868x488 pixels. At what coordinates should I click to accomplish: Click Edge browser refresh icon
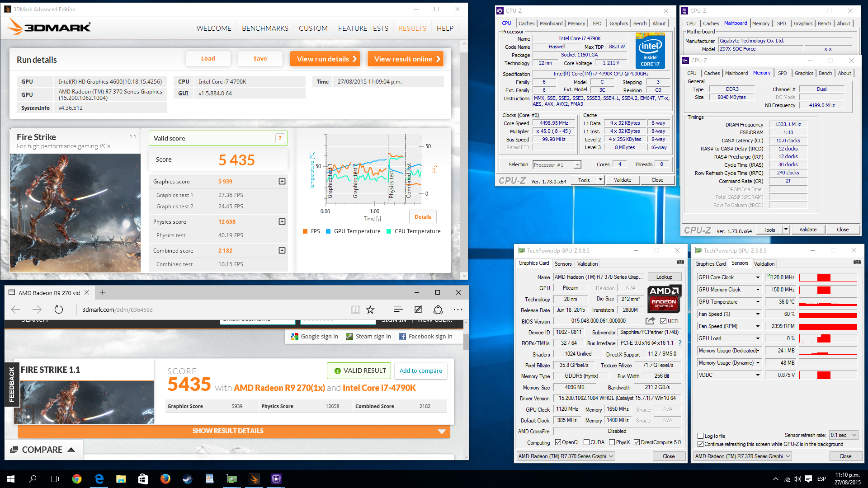click(x=59, y=310)
